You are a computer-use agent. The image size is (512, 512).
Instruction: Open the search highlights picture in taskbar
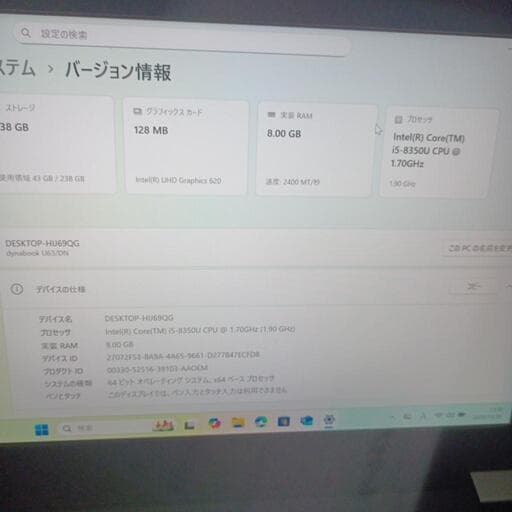(x=163, y=425)
